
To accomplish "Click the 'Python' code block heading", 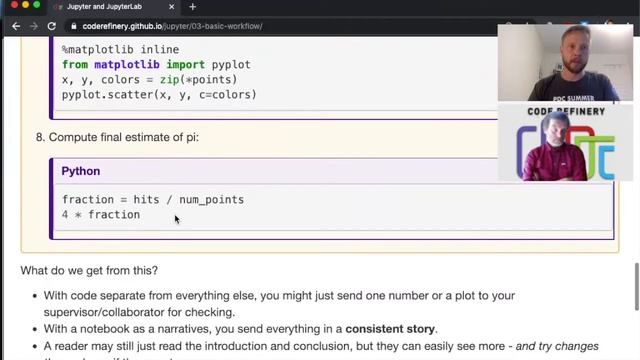I will (81, 171).
